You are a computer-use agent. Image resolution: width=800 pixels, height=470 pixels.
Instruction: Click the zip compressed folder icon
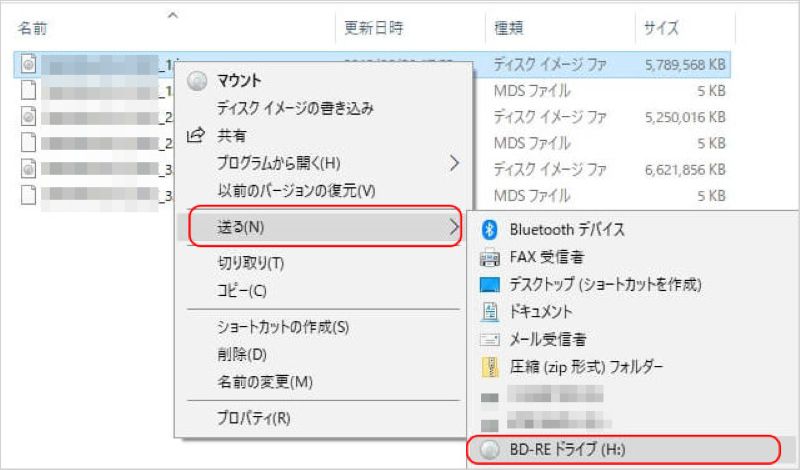click(490, 367)
